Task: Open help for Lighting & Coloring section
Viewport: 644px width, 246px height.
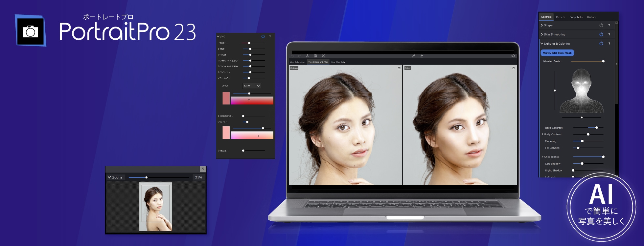Action: [x=609, y=44]
